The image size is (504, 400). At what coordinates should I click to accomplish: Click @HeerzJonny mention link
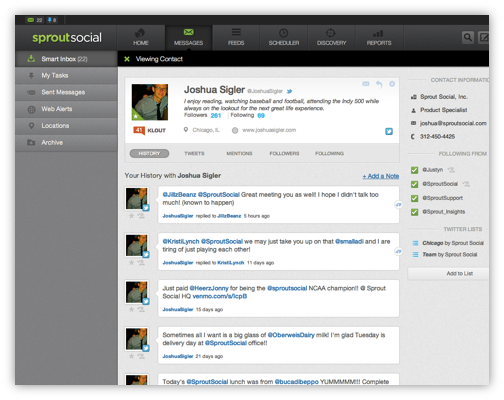tap(209, 288)
